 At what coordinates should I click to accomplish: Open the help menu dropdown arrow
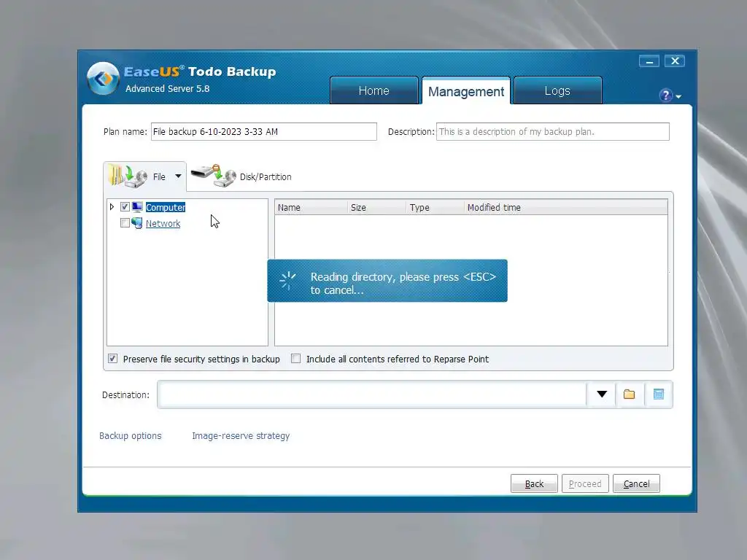click(678, 97)
